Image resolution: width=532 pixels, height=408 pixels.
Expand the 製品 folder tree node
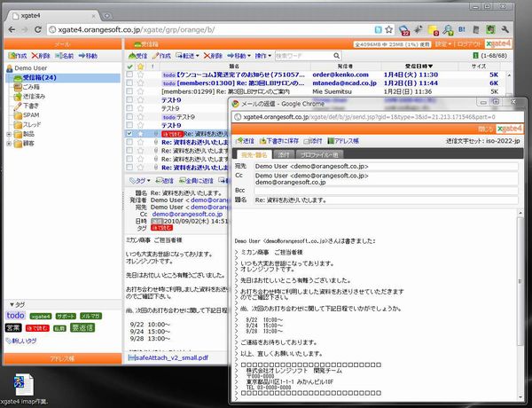tap(9, 134)
